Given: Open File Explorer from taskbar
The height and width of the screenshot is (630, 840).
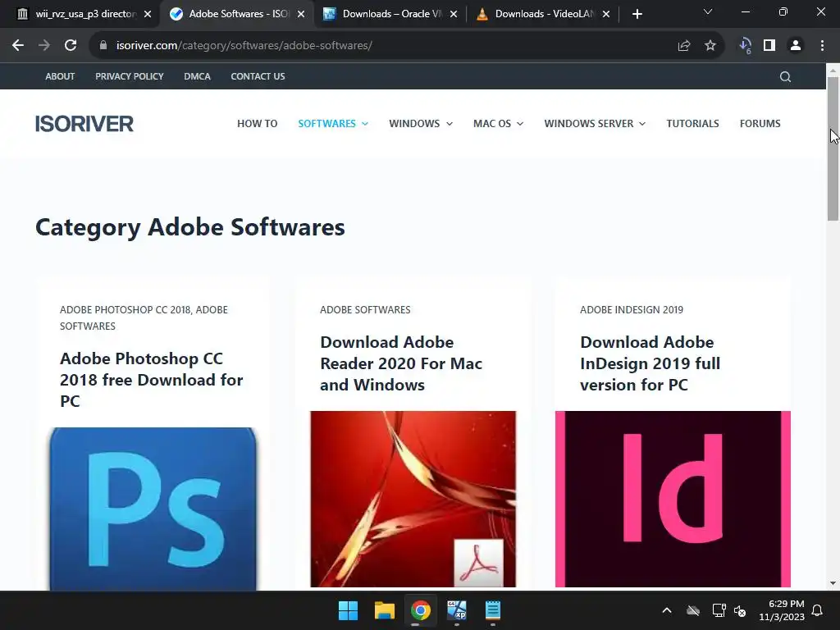Looking at the screenshot, I should [384, 610].
